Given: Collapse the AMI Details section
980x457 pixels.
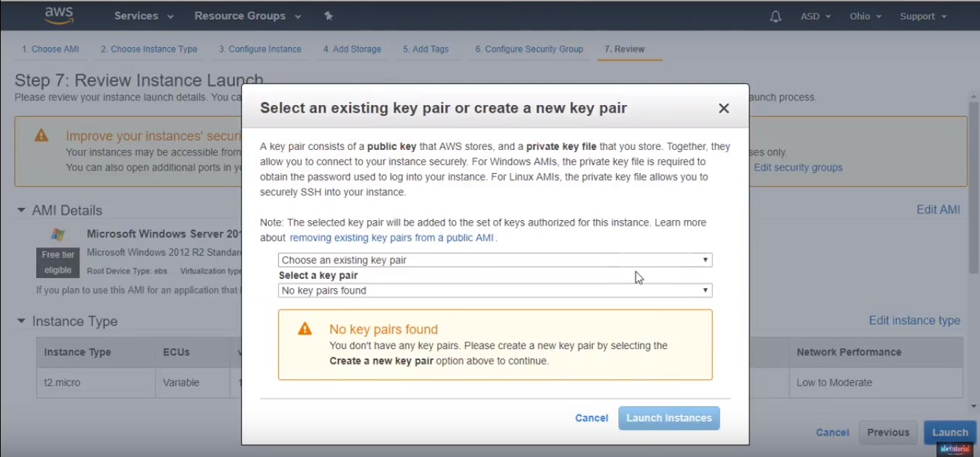Looking at the screenshot, I should pyautogui.click(x=21, y=210).
